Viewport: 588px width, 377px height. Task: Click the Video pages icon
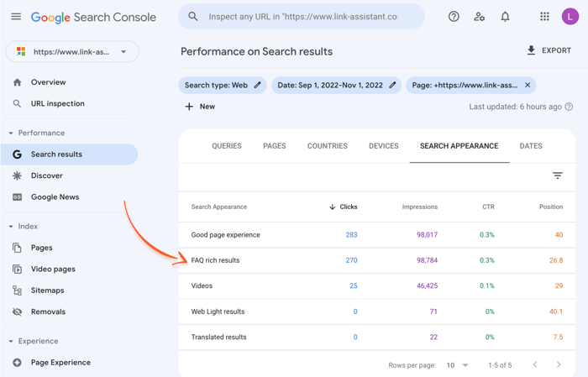(17, 269)
